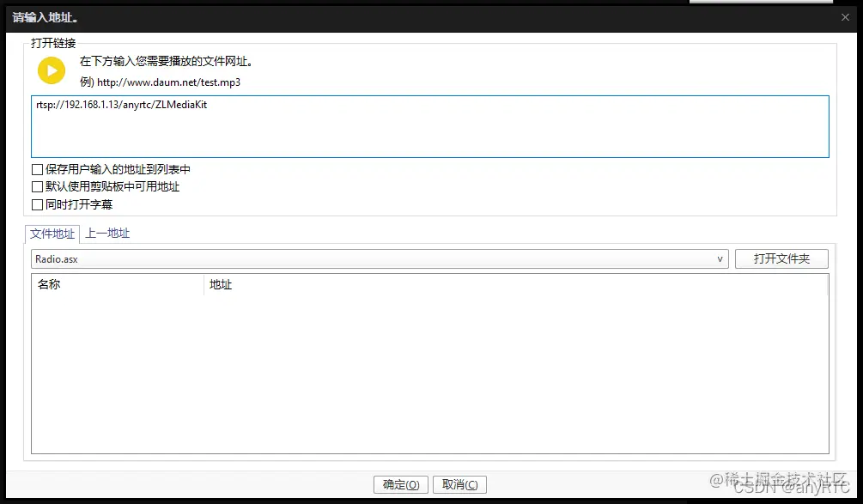Check the 同时打开字幕 option
Screen dimensions: 863x504
tap(38, 204)
